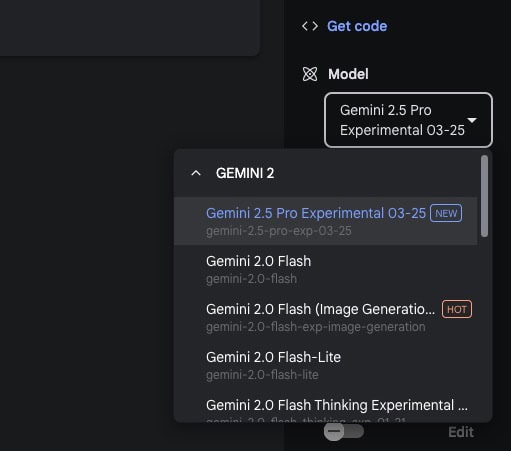Click the NEW badge on Gemini 2.5 Pro
This screenshot has height=451, width=511.
(x=446, y=213)
